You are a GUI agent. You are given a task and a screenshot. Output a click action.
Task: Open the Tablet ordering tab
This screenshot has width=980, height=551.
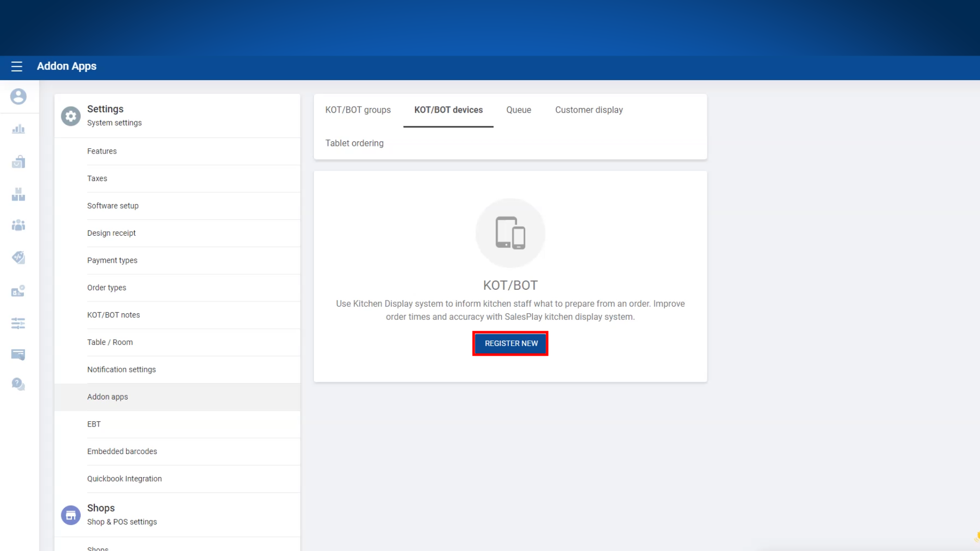354,143
